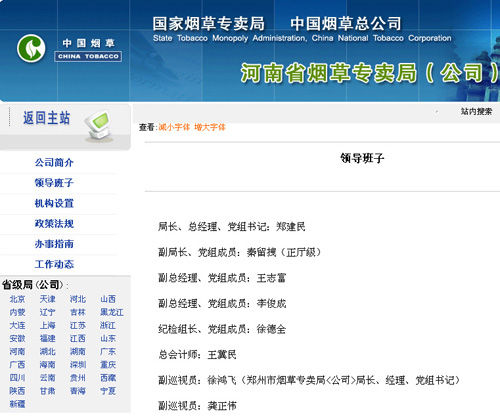Open the 河南 provincial bureau link
This screenshot has width=500, height=420.
[x=17, y=352]
